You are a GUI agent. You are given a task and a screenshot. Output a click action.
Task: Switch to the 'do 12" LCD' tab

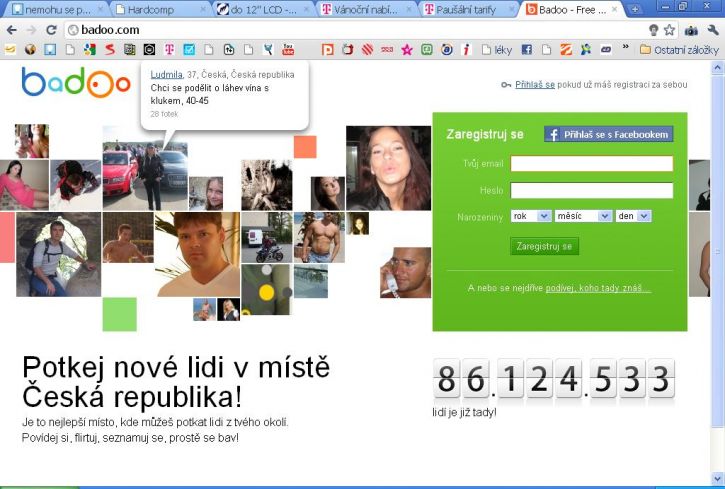(x=263, y=9)
